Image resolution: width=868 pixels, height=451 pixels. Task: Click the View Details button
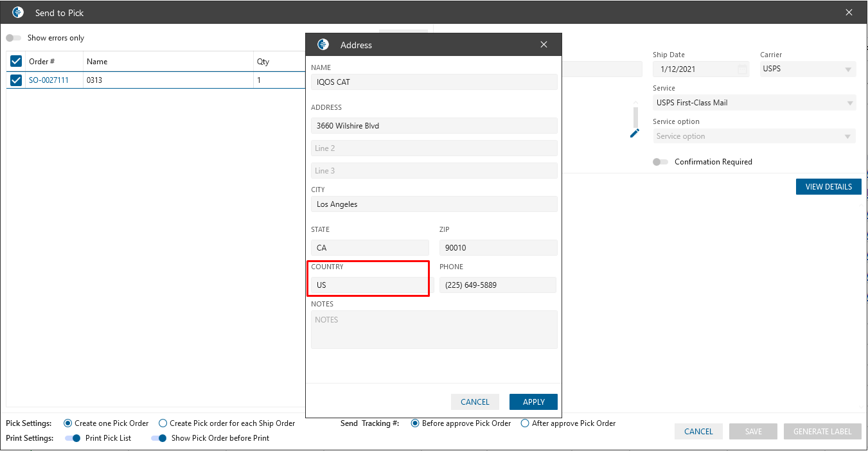pyautogui.click(x=828, y=187)
